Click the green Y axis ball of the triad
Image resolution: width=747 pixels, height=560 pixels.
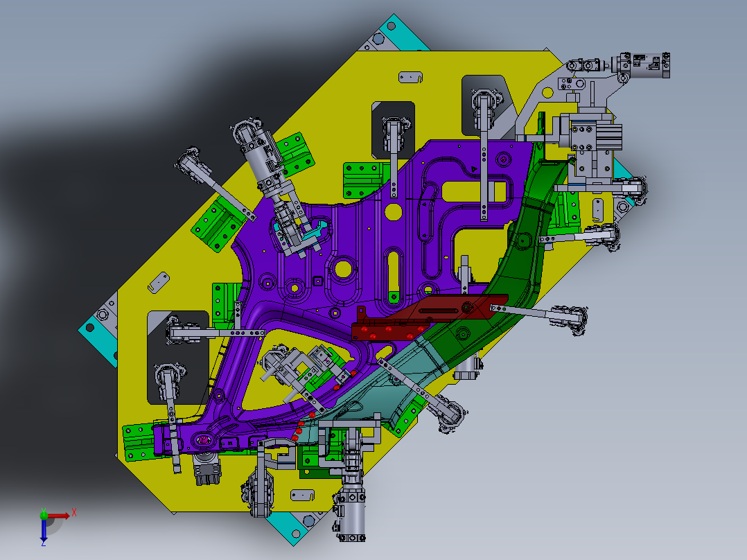click(44, 515)
